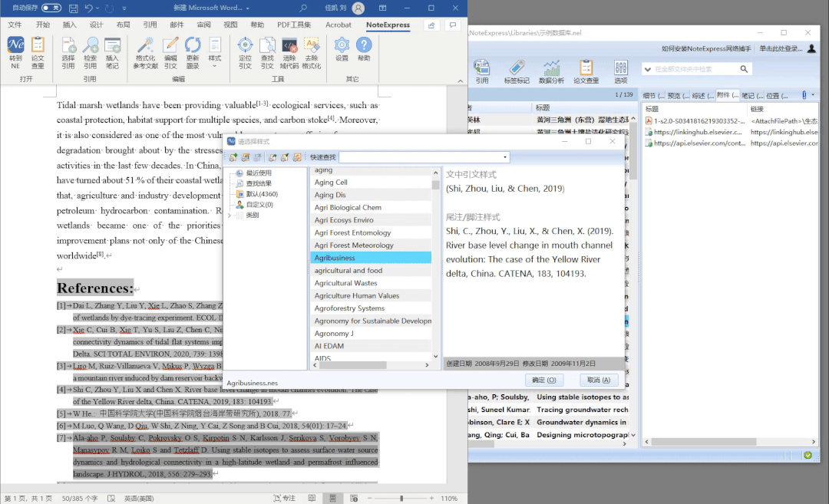The image size is (829, 504).
Task: Open Quick Access Toolbar customize dropdown
Action: 124,8
